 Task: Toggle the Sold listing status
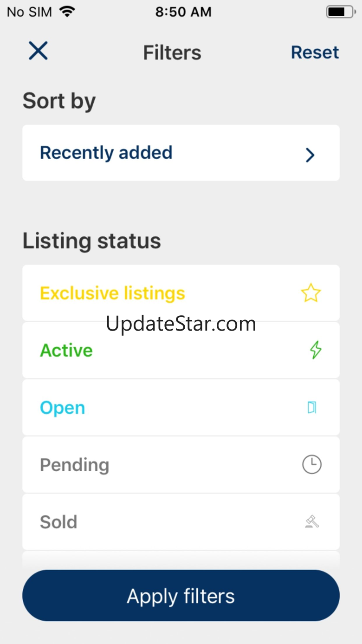[181, 522]
